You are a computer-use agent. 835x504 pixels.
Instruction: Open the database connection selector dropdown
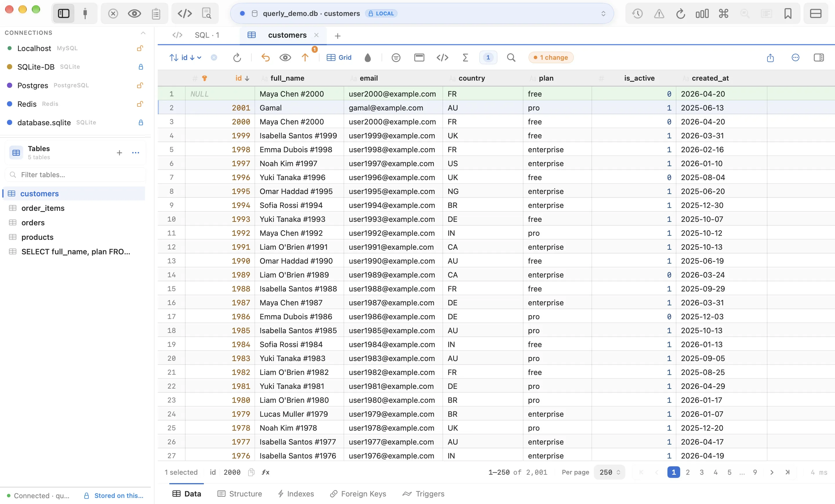click(422, 14)
